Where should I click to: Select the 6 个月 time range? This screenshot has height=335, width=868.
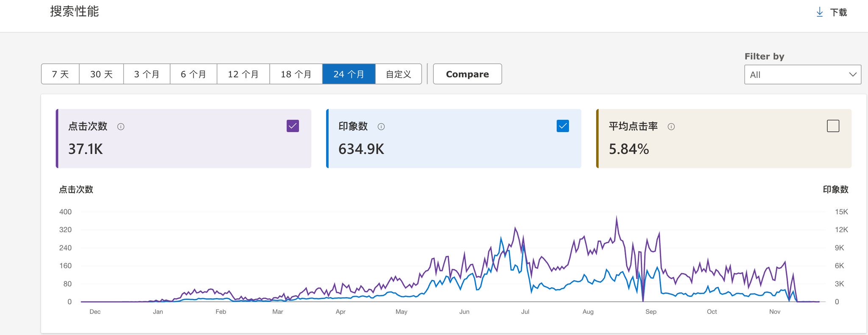[193, 74]
